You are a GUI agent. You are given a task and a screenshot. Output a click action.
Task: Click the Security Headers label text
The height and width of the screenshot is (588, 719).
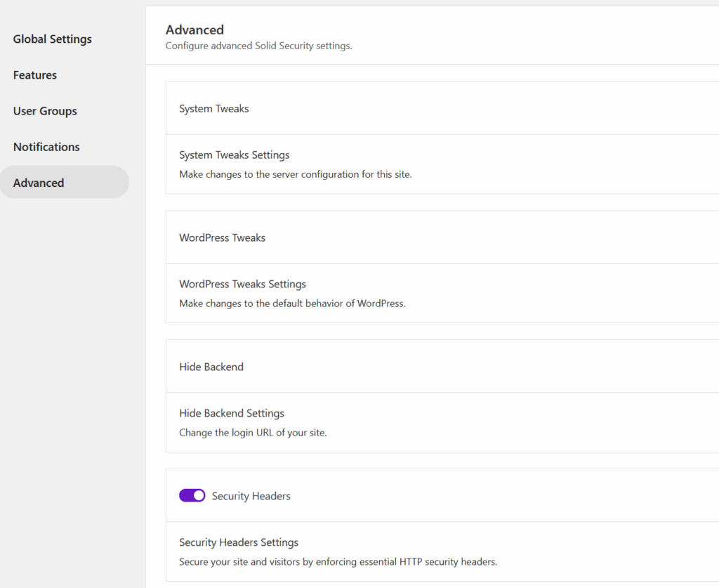click(251, 496)
